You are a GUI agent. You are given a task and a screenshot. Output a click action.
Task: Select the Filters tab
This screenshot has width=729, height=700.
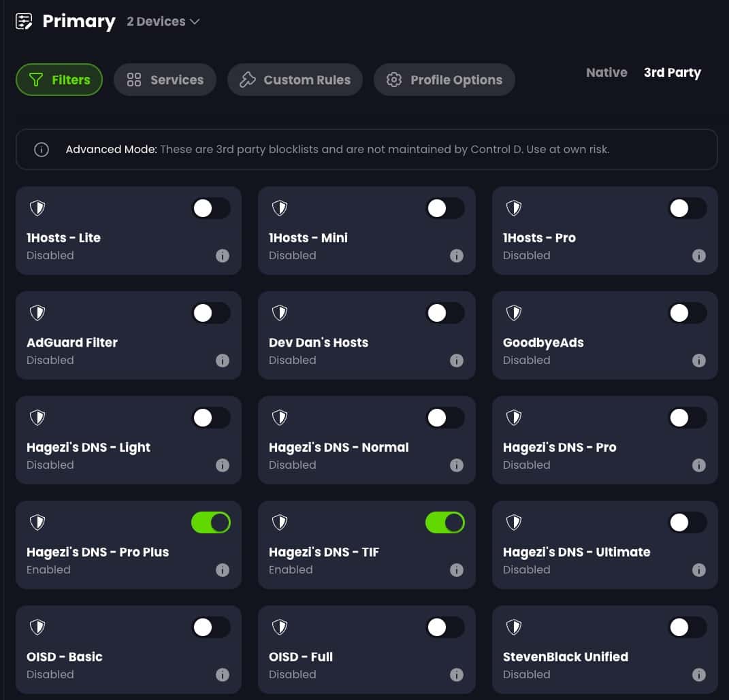click(x=59, y=80)
